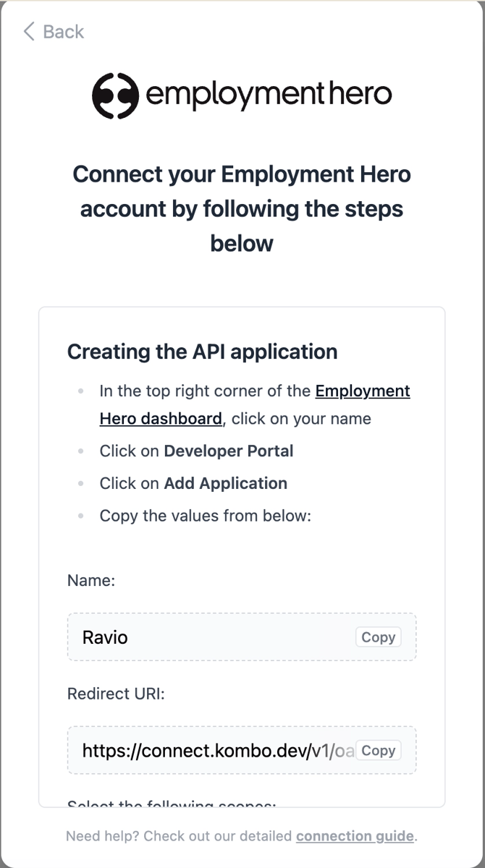The width and height of the screenshot is (485, 868).
Task: Click the Redirect URI: field label
Action: coord(117,694)
